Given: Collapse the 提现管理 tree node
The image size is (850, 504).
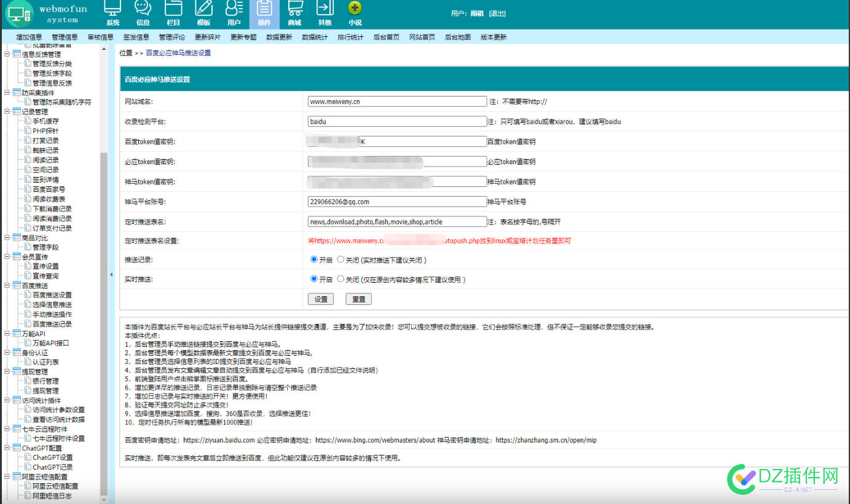Looking at the screenshot, I should coord(7,372).
